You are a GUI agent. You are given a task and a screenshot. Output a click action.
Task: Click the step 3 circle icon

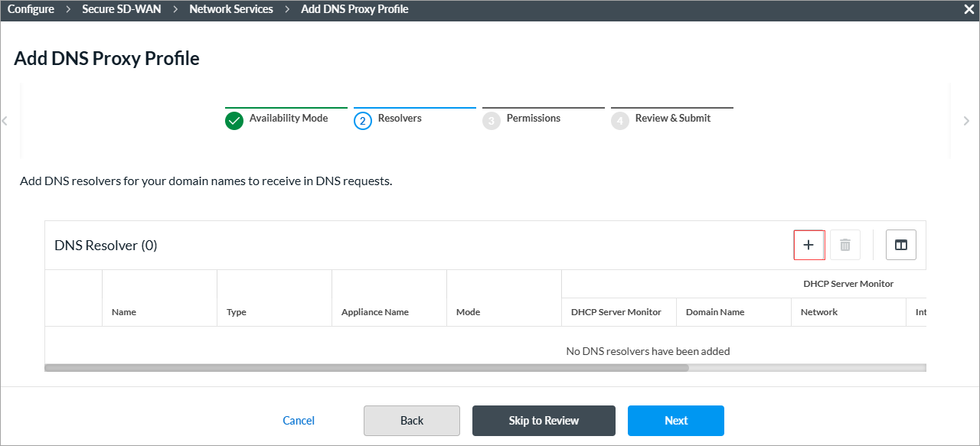[492, 121]
